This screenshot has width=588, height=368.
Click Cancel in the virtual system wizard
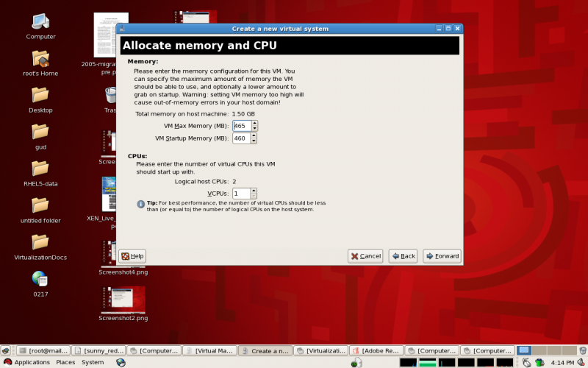365,256
